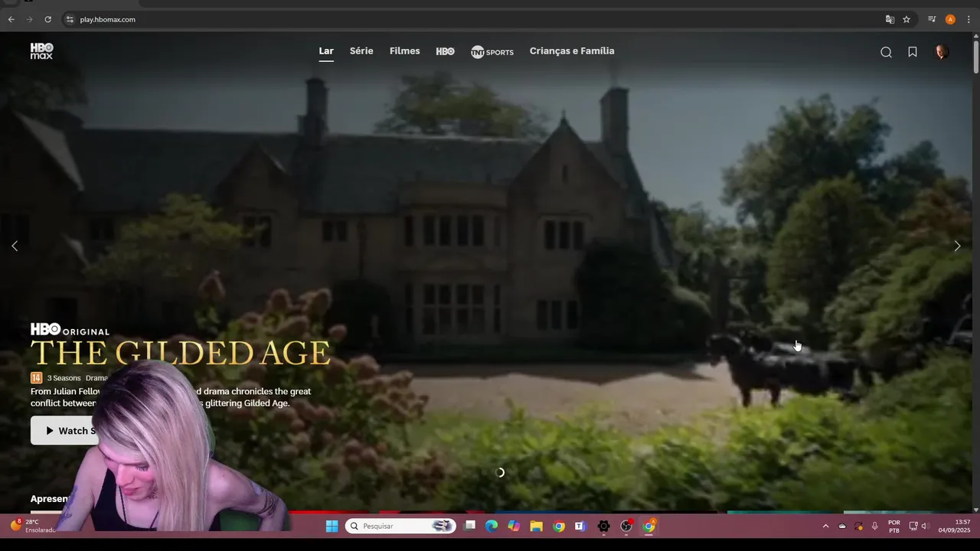Open the HBO brand hub
The width and height of the screenshot is (980, 551).
pos(445,51)
